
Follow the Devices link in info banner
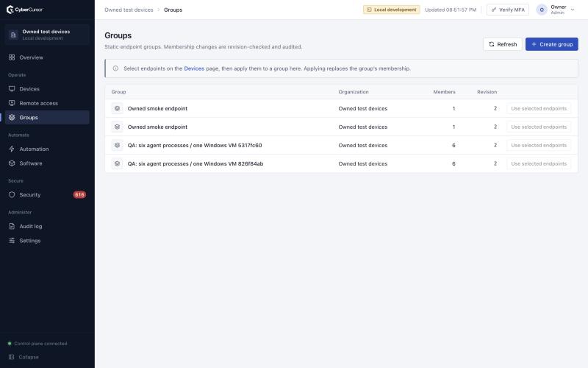[194, 68]
